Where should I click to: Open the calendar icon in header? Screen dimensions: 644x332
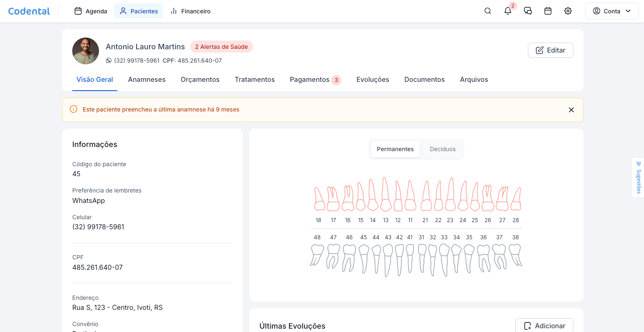click(548, 11)
